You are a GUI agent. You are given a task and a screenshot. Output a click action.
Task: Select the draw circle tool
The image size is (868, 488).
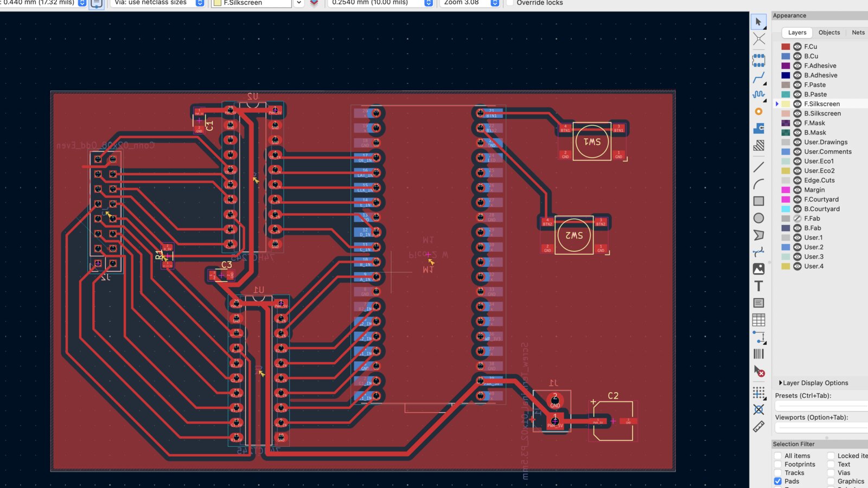pyautogui.click(x=758, y=218)
